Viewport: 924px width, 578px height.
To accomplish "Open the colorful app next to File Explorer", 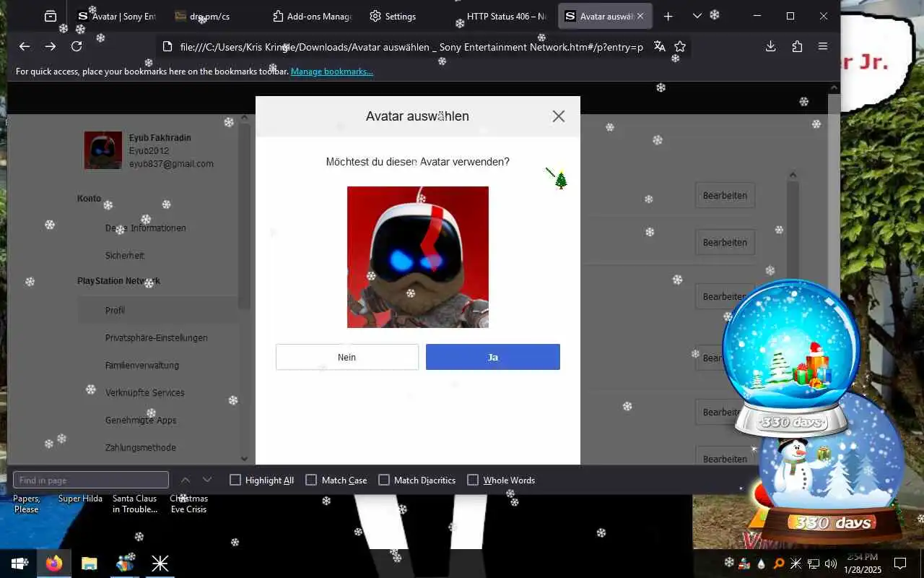I will tap(124, 564).
